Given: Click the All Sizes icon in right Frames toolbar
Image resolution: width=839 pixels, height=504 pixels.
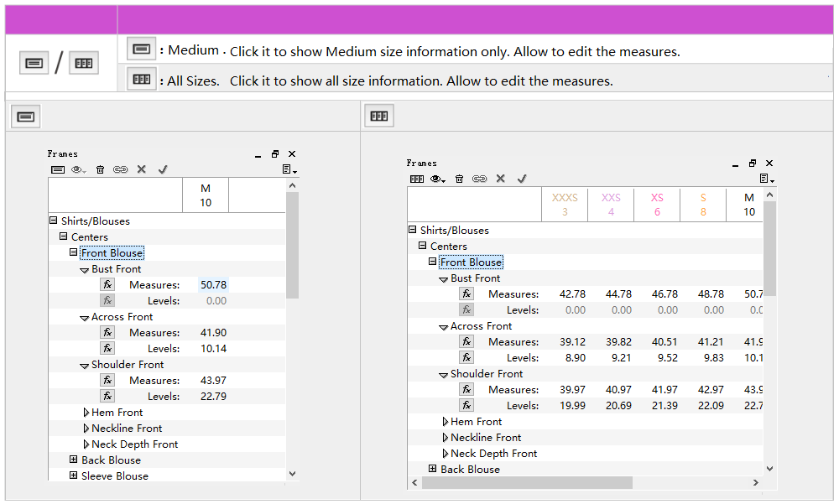Looking at the screenshot, I should tap(416, 179).
